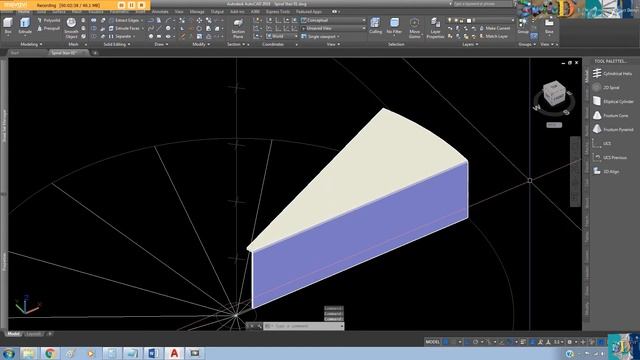The height and width of the screenshot is (360, 640).
Task: Click the UCS palette tool
Action: [602, 143]
